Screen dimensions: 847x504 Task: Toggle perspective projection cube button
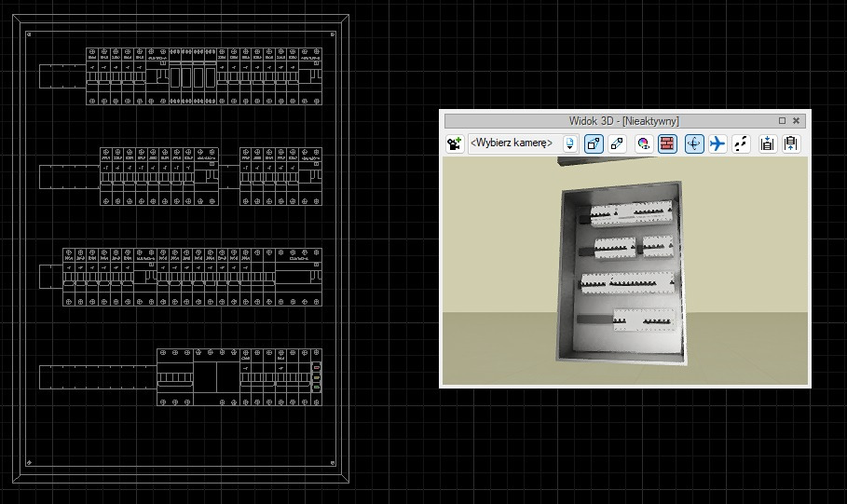coord(594,143)
